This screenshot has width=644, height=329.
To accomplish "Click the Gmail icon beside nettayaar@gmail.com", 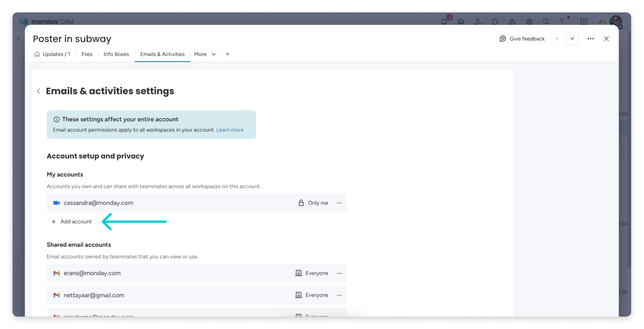I will tap(56, 295).
